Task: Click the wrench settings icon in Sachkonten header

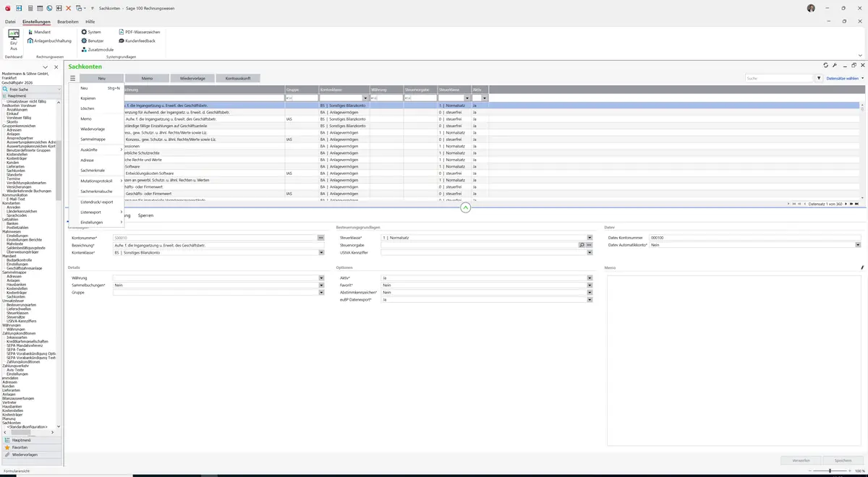Action: pyautogui.click(x=835, y=65)
